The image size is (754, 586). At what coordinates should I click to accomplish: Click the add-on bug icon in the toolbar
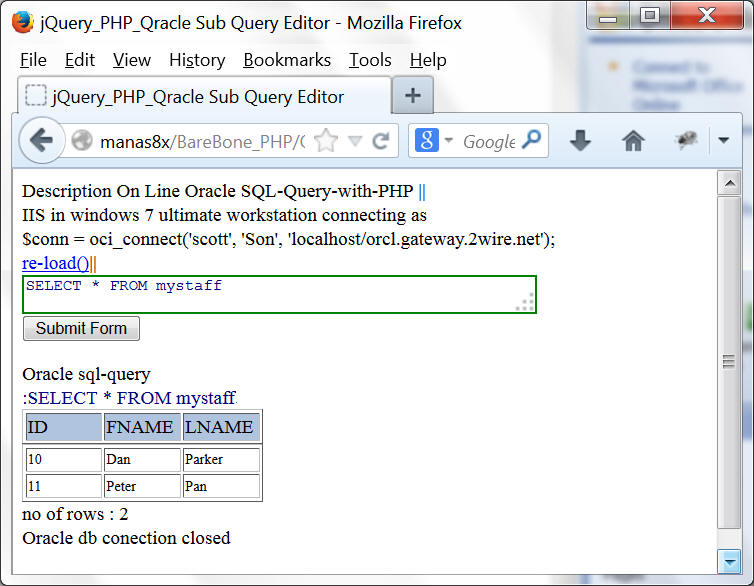[686, 140]
